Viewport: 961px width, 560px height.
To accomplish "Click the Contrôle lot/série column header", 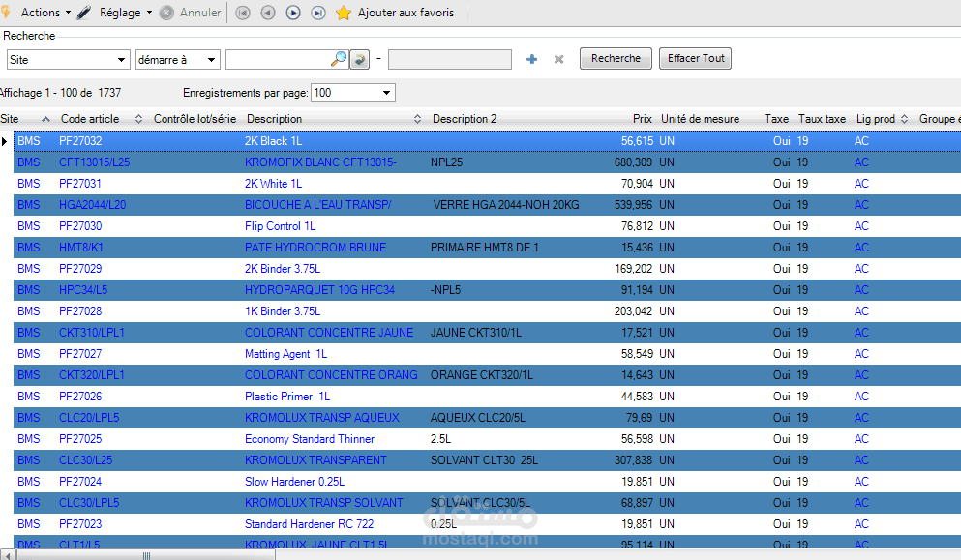I will (x=195, y=119).
